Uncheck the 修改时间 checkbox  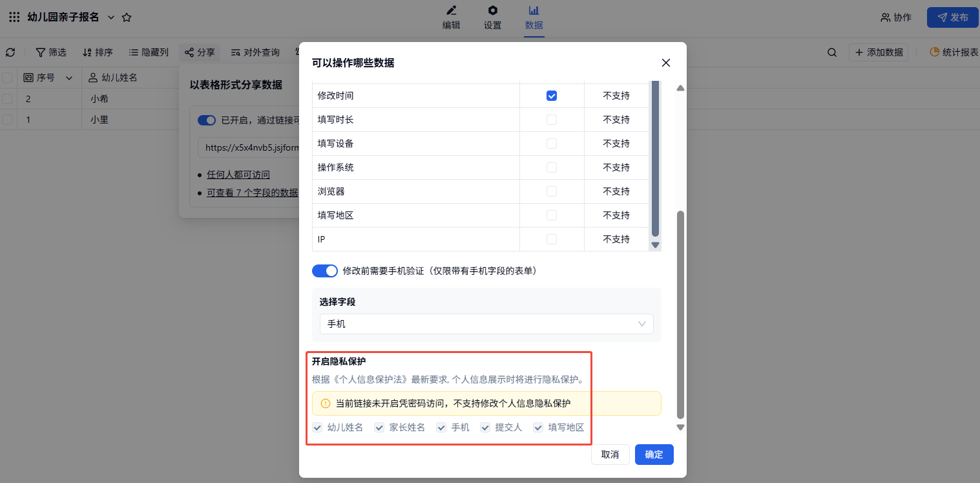552,96
